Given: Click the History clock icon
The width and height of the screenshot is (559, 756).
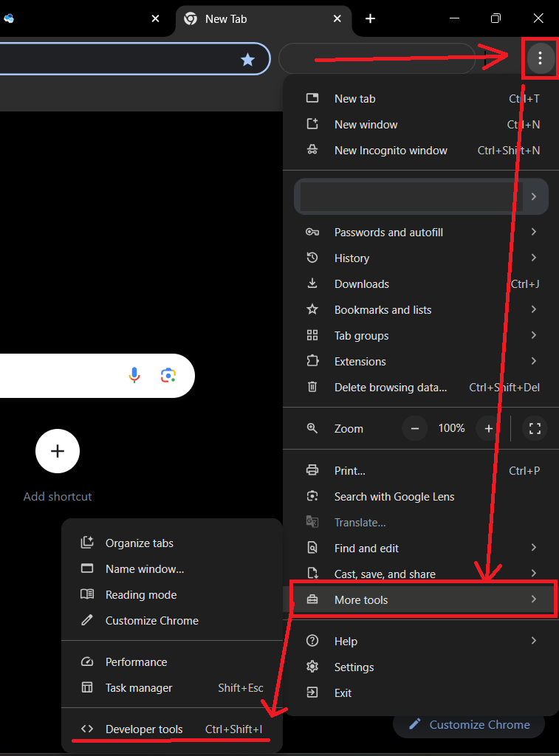Looking at the screenshot, I should 312,258.
